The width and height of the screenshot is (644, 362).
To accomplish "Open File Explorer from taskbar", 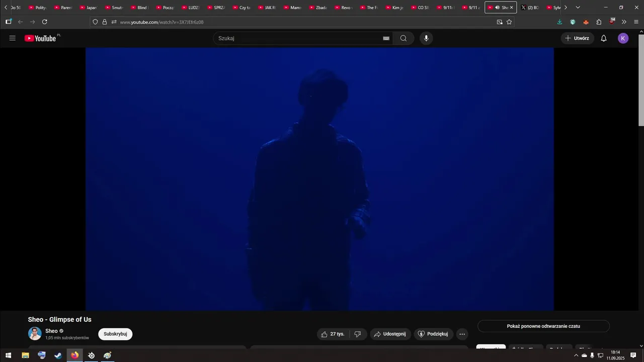I will (x=25, y=355).
